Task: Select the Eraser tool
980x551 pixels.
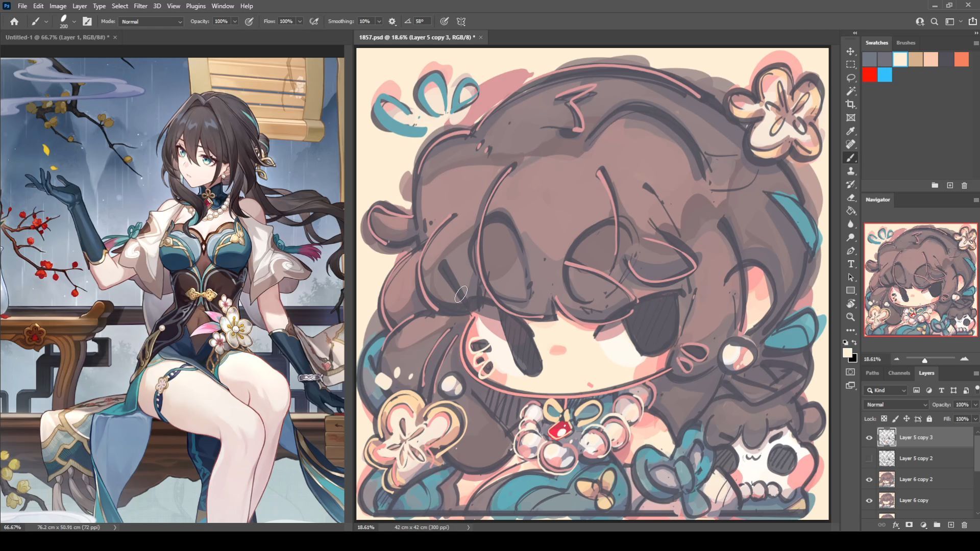Action: [850, 198]
